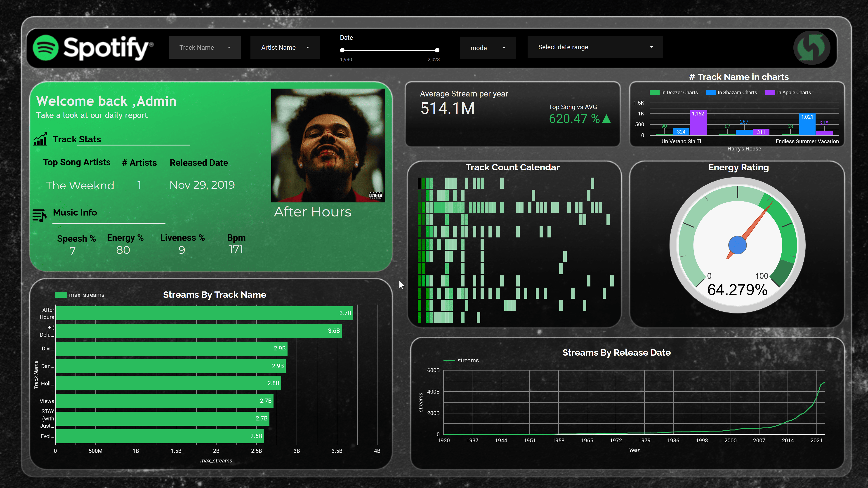This screenshot has width=868, height=488.
Task: Click the Views bar in streams chart
Action: (x=164, y=401)
